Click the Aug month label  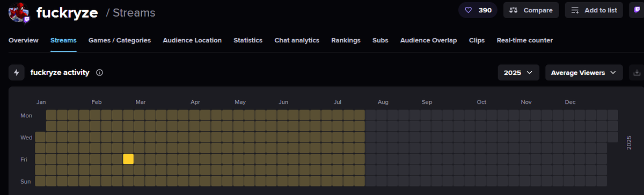tap(383, 102)
